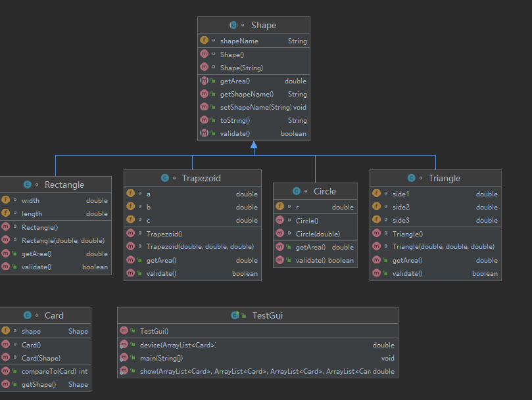Click the class icon beside Trapezoid title
Viewport: 532px width, 400px height.
coord(165,178)
